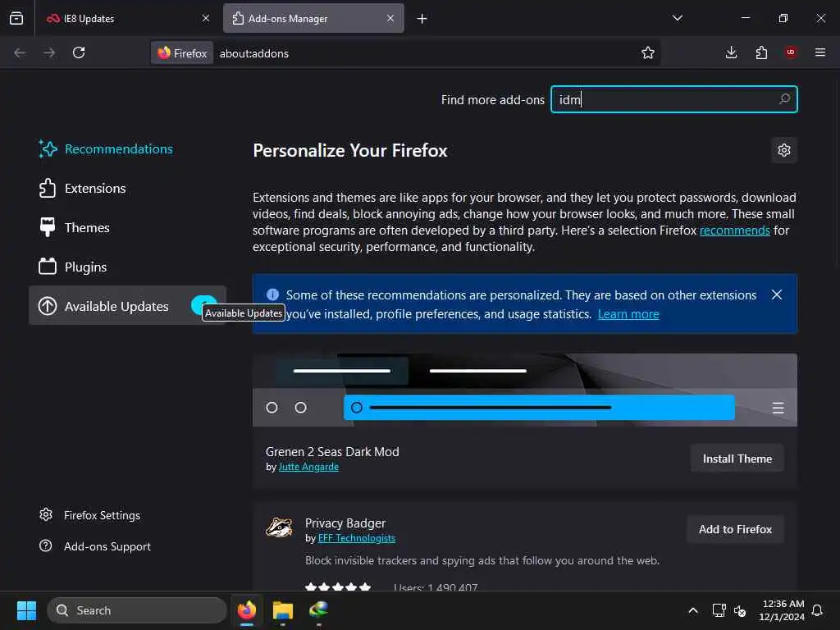Screen dimensions: 840x630
Task: Open the Themes category
Action: tap(127, 228)
